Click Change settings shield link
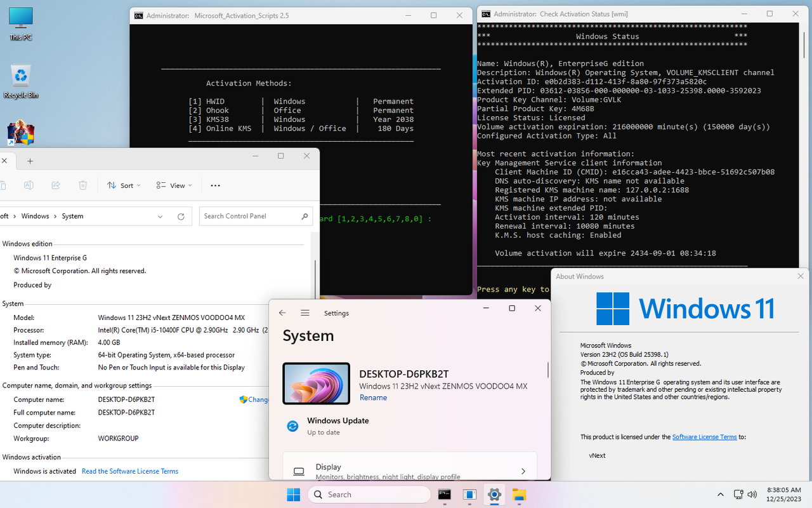The width and height of the screenshot is (812, 508). point(254,399)
